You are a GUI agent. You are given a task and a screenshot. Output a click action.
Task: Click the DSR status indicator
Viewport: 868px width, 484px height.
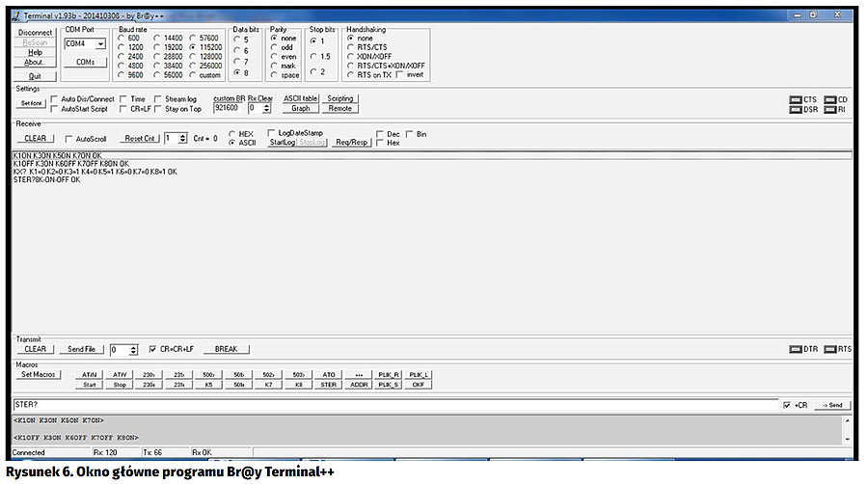point(795,110)
